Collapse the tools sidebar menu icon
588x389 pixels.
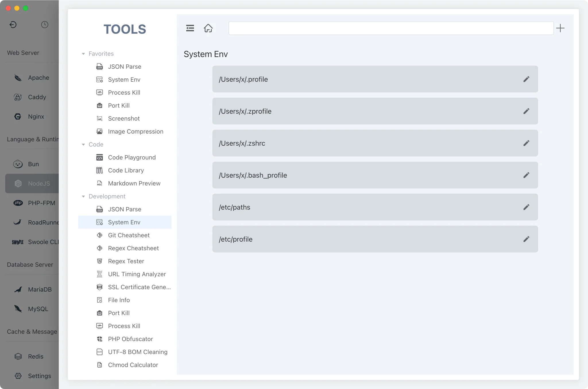[190, 28]
